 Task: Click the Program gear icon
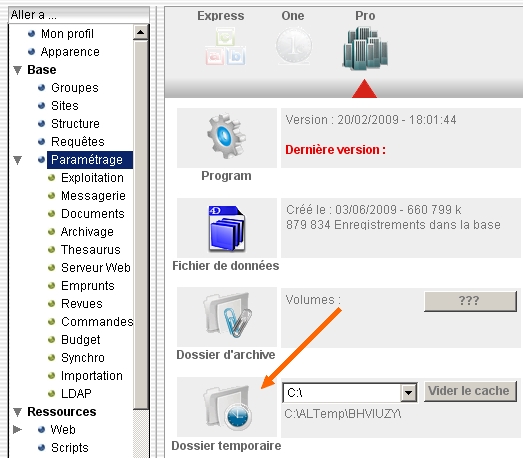[226, 136]
